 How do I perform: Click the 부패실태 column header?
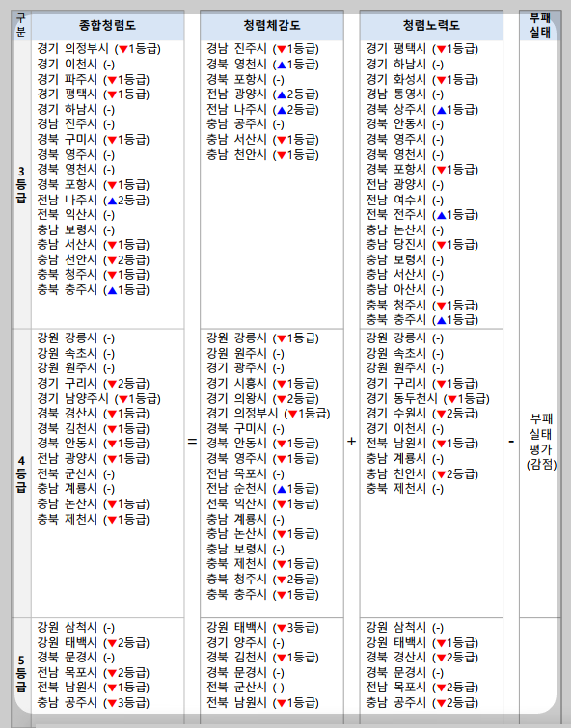click(x=540, y=25)
